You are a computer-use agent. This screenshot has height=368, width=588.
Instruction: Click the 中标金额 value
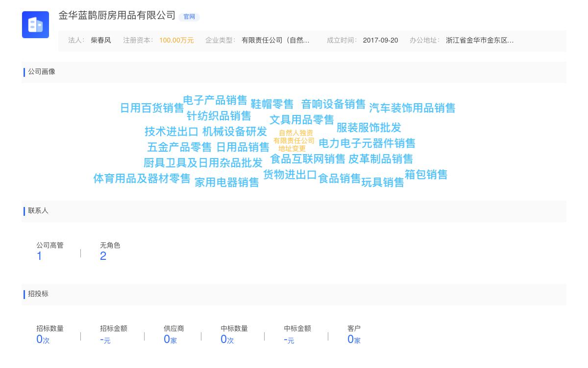[289, 340]
